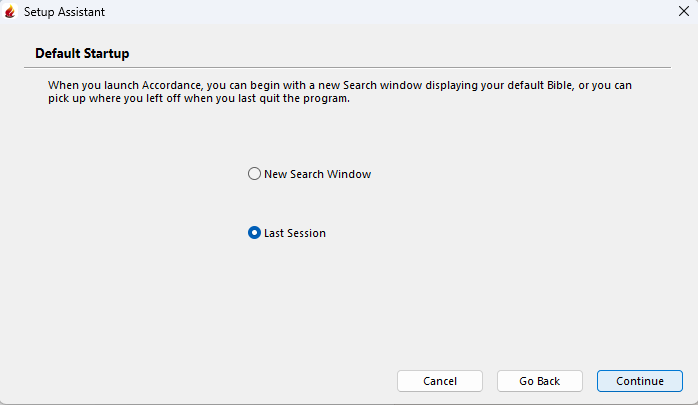This screenshot has height=405, width=698.
Task: Close the Setup Assistant window
Action: (x=682, y=12)
